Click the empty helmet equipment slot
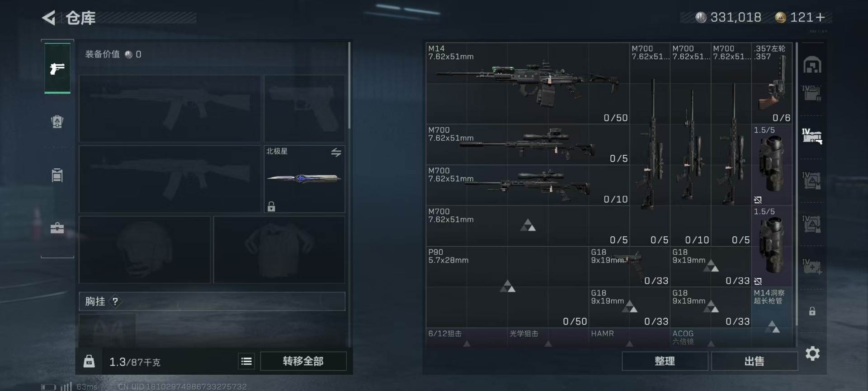The width and height of the screenshot is (868, 391). pos(145,250)
